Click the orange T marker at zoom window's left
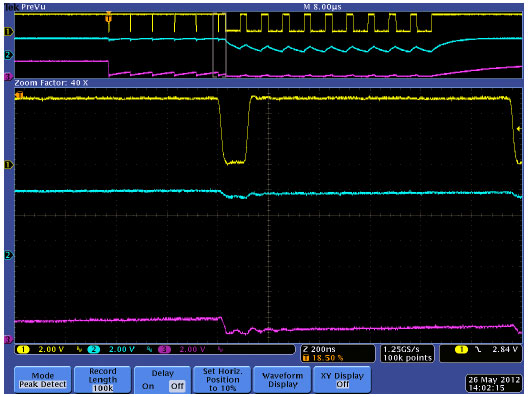 19,95
